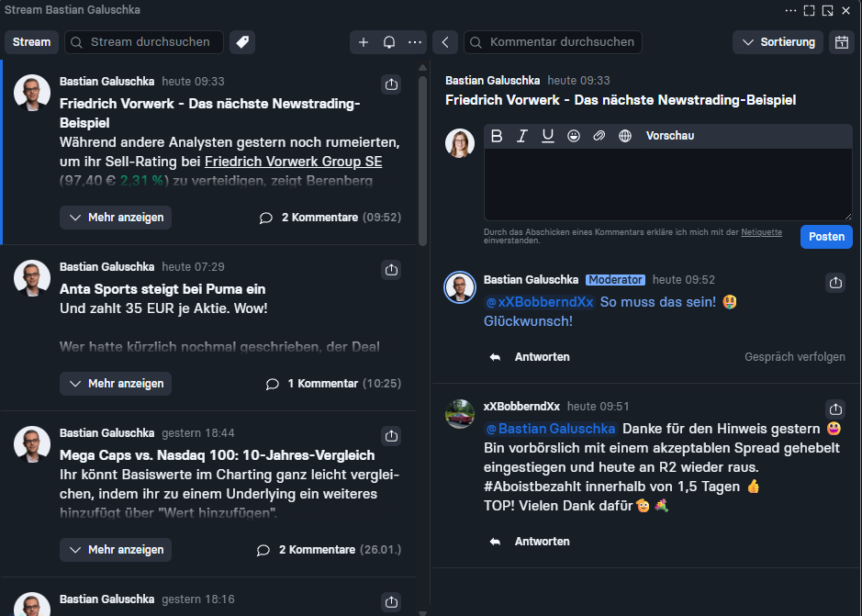Toggle underline formatting in comment editor
862x616 pixels.
[548, 136]
